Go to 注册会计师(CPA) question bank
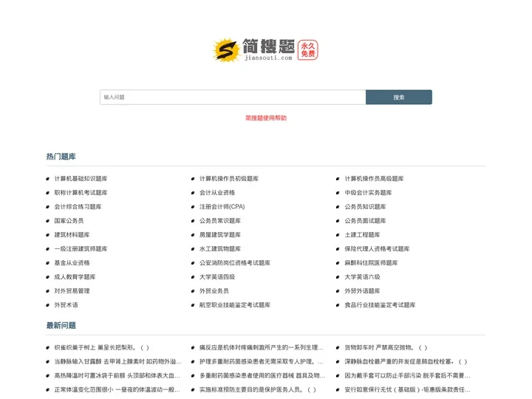This screenshot has width=532, height=399. point(222,207)
